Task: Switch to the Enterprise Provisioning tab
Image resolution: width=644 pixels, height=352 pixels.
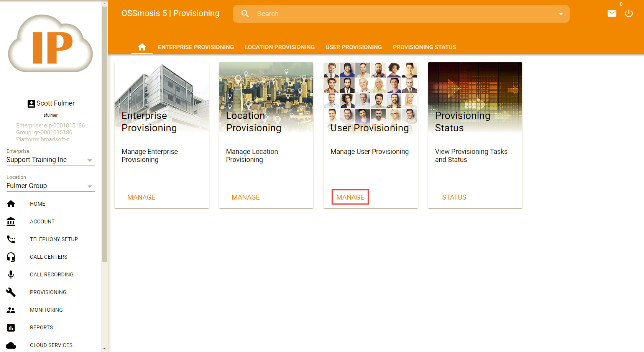Action: coord(196,47)
